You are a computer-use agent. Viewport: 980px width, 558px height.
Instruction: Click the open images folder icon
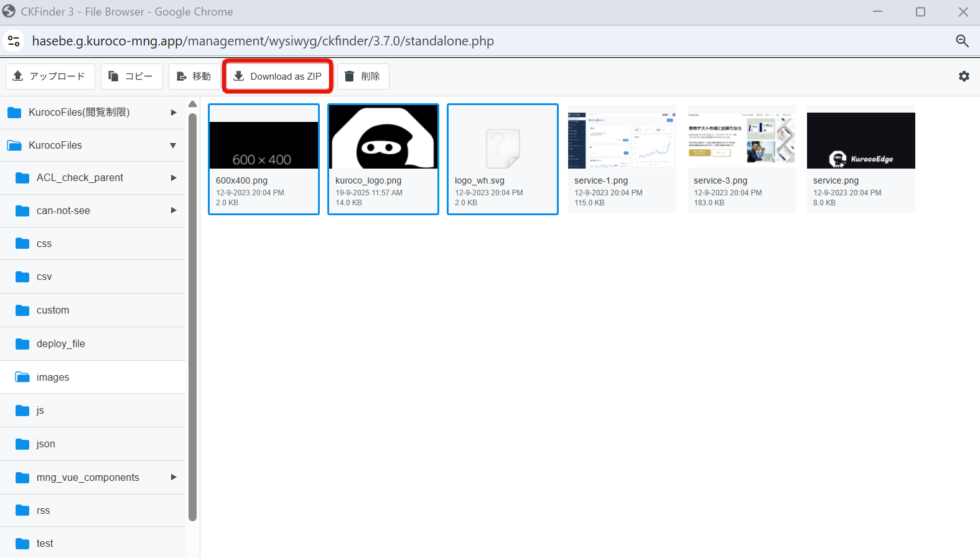[22, 377]
